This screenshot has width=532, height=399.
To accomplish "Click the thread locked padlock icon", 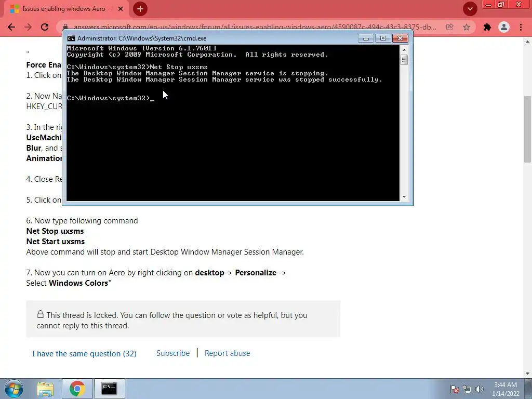I will point(41,314).
